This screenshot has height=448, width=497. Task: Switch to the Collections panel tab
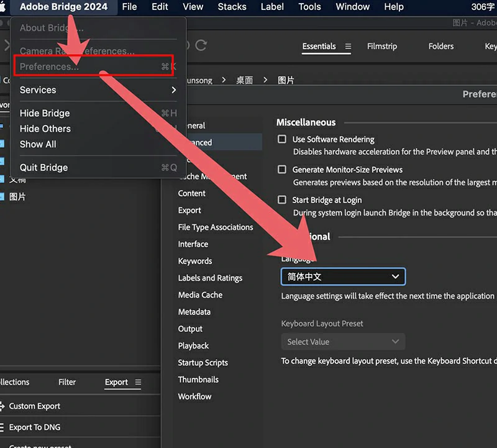click(14, 382)
